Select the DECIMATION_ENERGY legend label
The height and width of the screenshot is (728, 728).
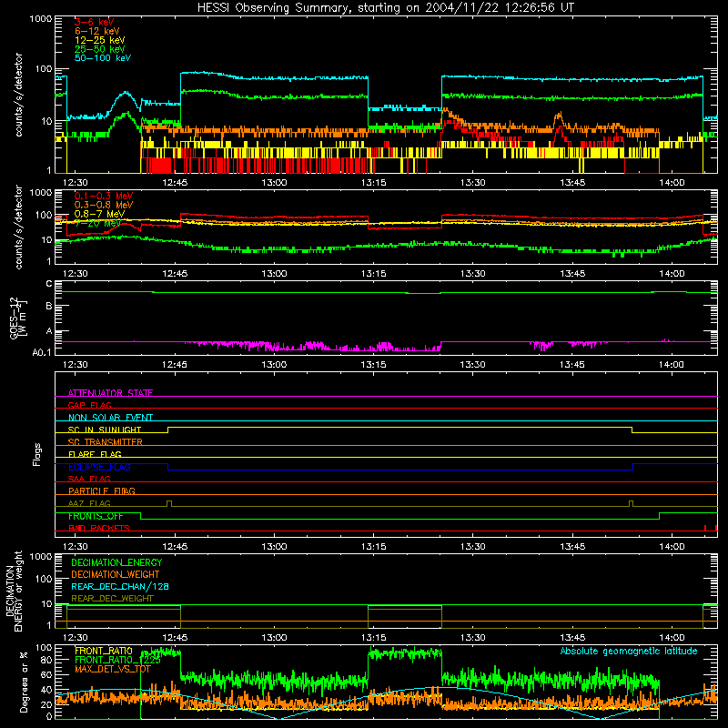click(x=116, y=562)
